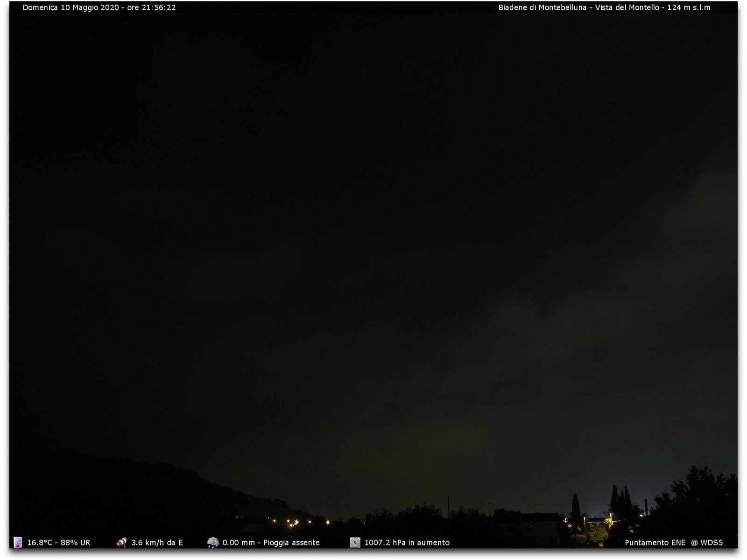Click the '3.6 km/h da E' wind reading
This screenshot has width=747, height=560.
(157, 543)
